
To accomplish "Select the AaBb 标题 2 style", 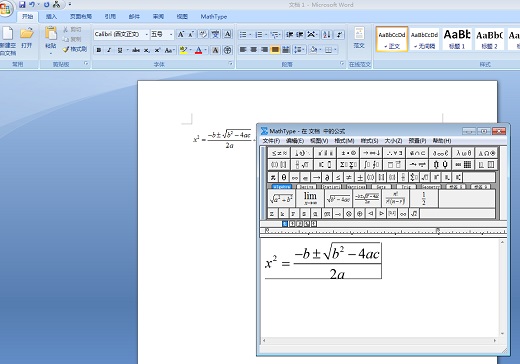I will tap(489, 39).
